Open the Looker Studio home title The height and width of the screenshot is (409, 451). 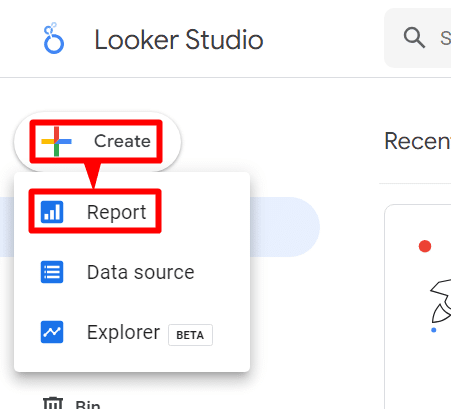[x=179, y=40]
